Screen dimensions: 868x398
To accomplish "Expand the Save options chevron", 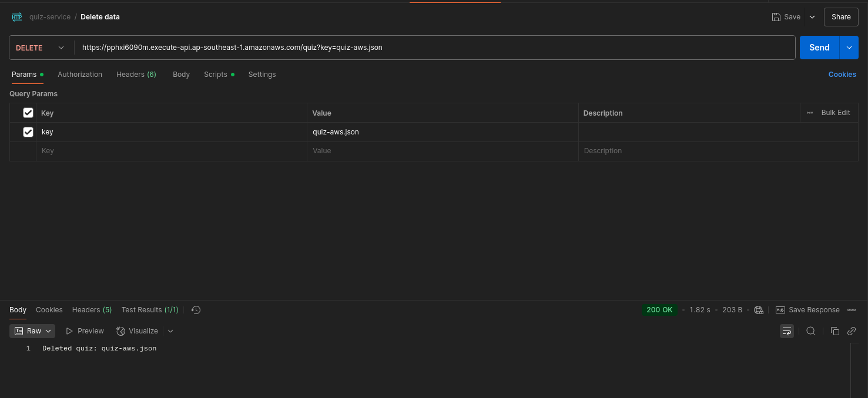I will tap(812, 17).
